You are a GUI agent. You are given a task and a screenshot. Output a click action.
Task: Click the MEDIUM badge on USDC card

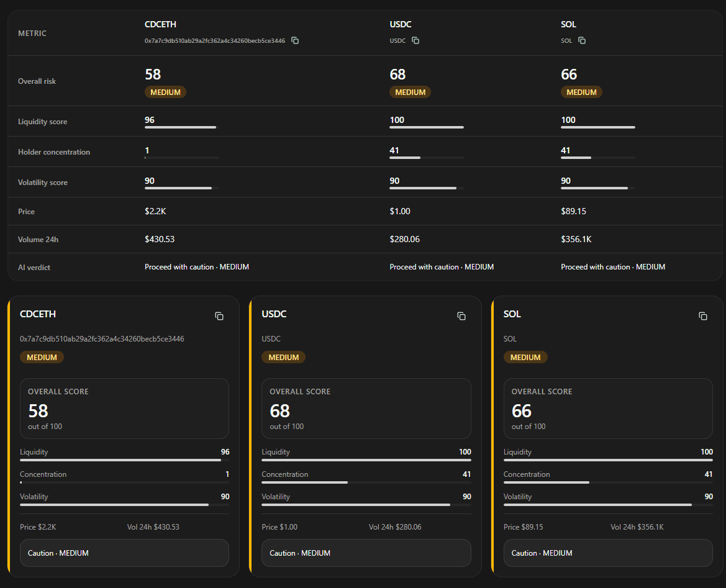283,358
